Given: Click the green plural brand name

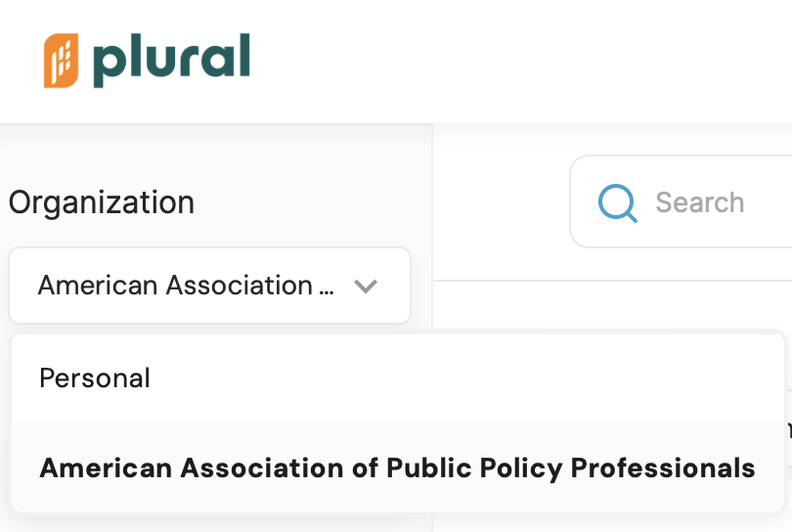Looking at the screenshot, I should click(x=172, y=59).
